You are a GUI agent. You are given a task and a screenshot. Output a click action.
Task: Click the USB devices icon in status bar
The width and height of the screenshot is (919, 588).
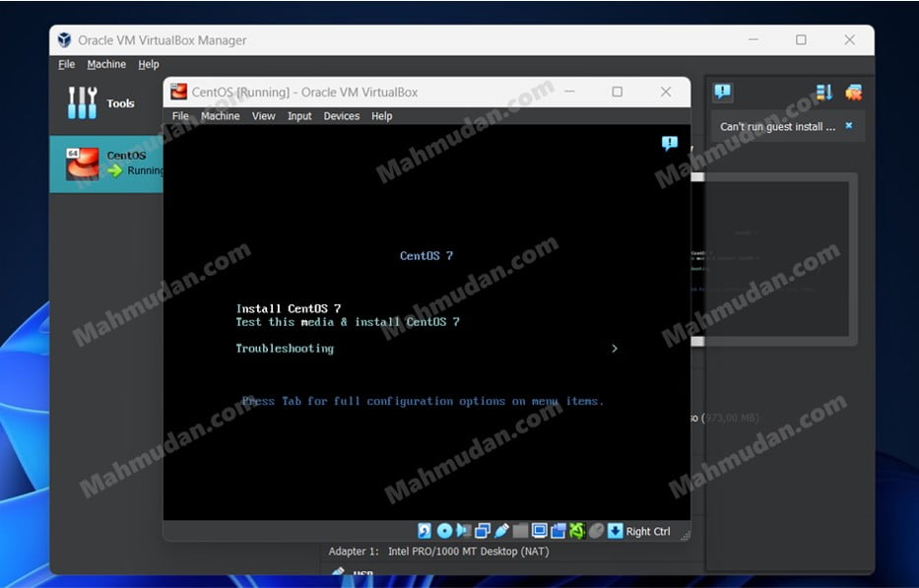501,531
